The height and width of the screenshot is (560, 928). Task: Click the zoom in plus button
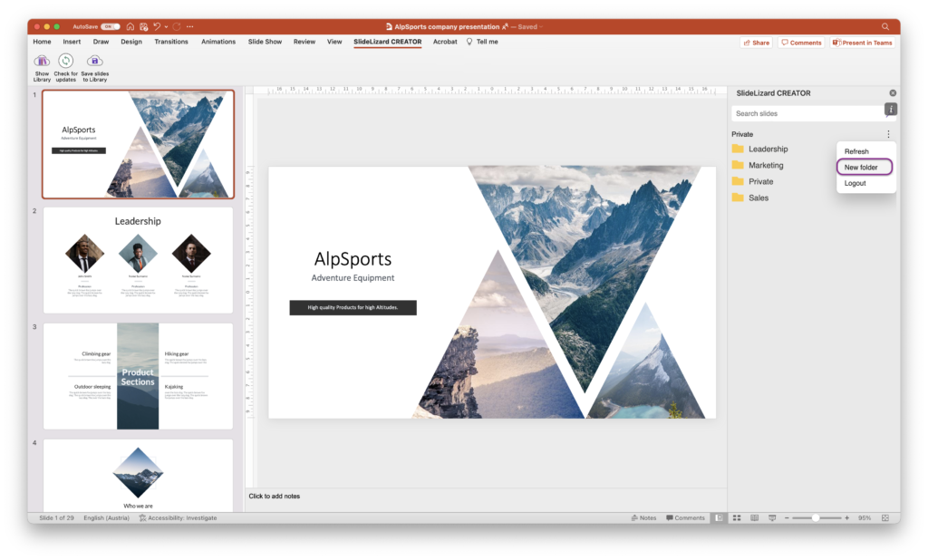pos(847,518)
